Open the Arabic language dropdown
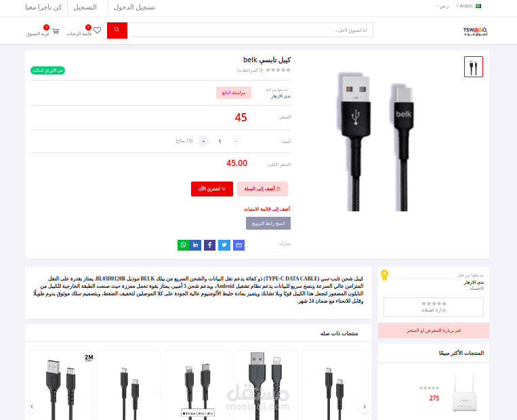Screen dimensions: 517x420 tap(468, 6)
